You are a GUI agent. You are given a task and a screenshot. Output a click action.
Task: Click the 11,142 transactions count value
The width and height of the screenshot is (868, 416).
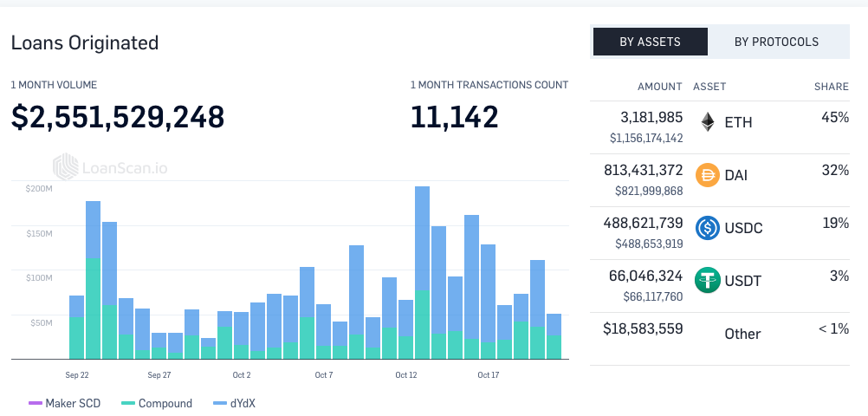[x=454, y=117]
